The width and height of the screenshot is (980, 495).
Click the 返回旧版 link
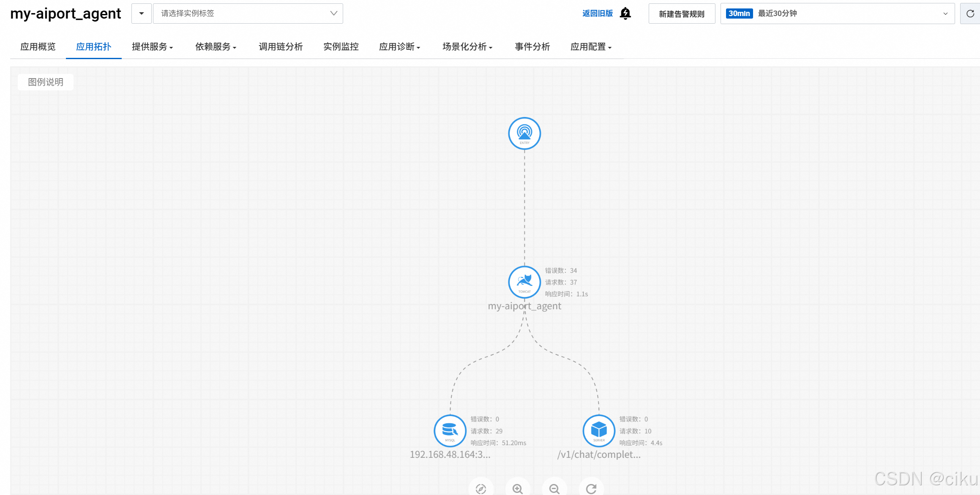[x=598, y=14]
